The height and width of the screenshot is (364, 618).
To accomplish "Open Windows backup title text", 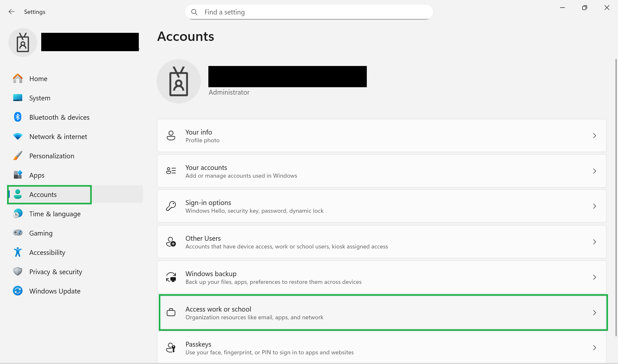I will click(211, 274).
